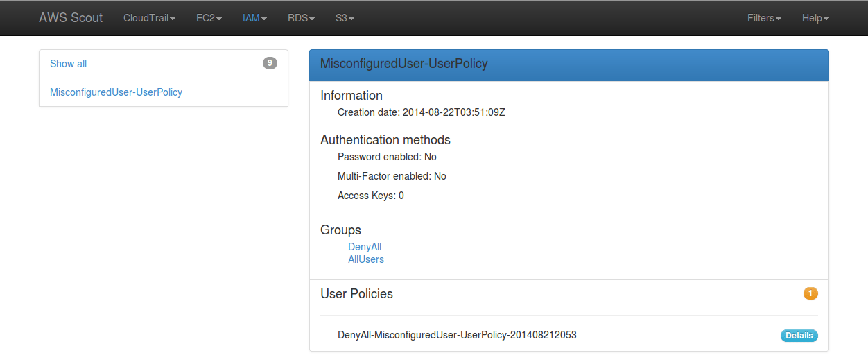Open the AllUsers group link

tap(366, 259)
